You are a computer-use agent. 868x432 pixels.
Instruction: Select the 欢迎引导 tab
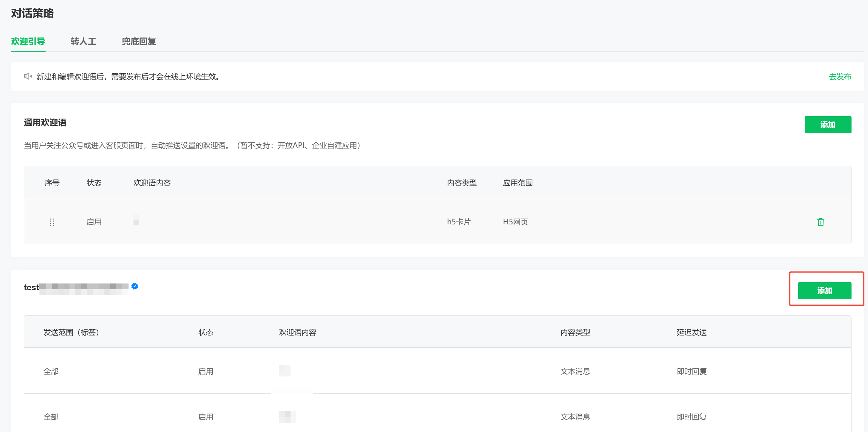point(28,41)
